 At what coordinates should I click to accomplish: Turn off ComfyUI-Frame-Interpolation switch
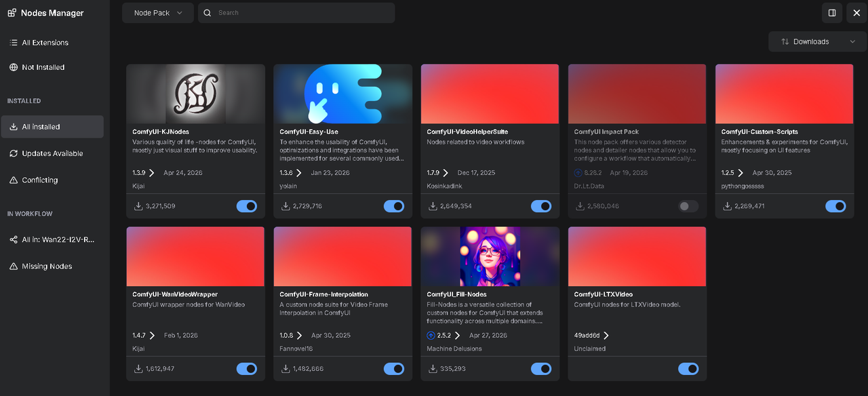[394, 369]
